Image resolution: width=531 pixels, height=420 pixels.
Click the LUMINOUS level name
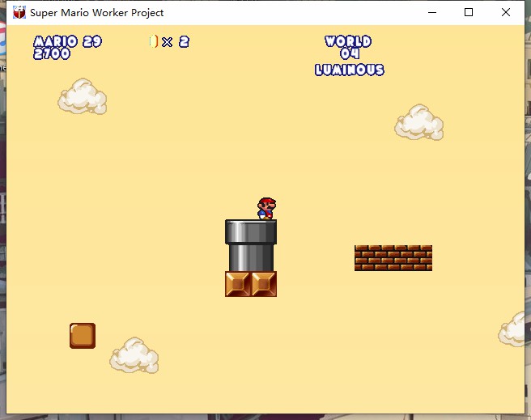click(350, 70)
